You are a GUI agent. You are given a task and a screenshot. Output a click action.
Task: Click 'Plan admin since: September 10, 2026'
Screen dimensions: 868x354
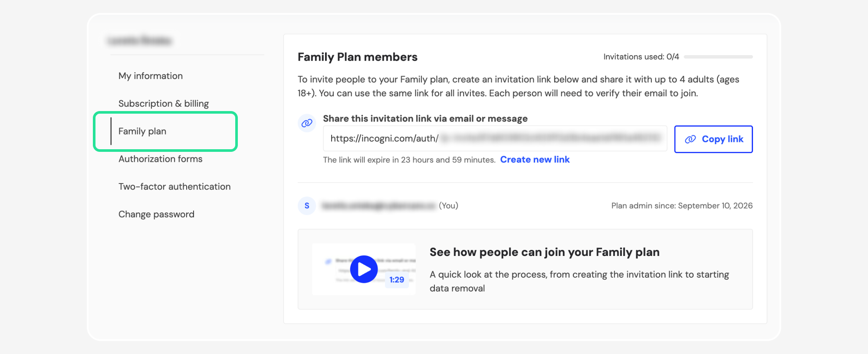(x=682, y=206)
